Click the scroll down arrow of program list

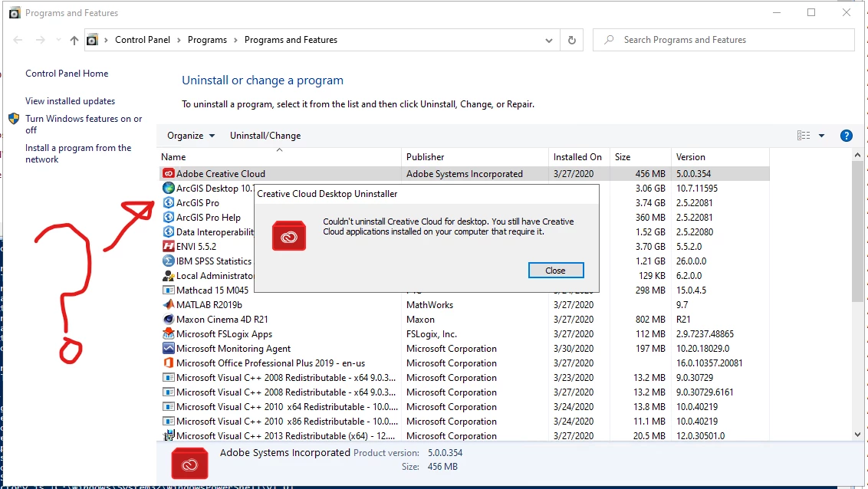coord(857,435)
